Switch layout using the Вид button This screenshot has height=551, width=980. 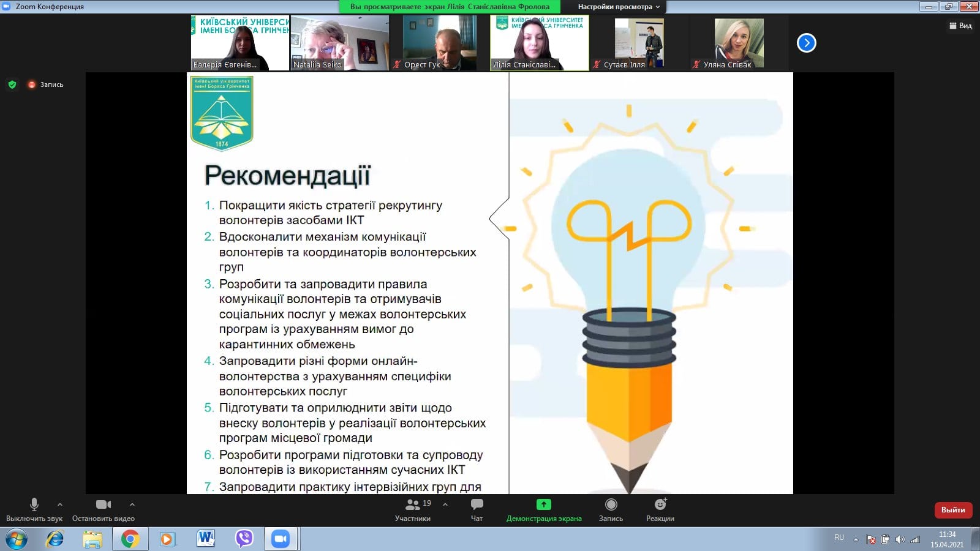(x=960, y=26)
